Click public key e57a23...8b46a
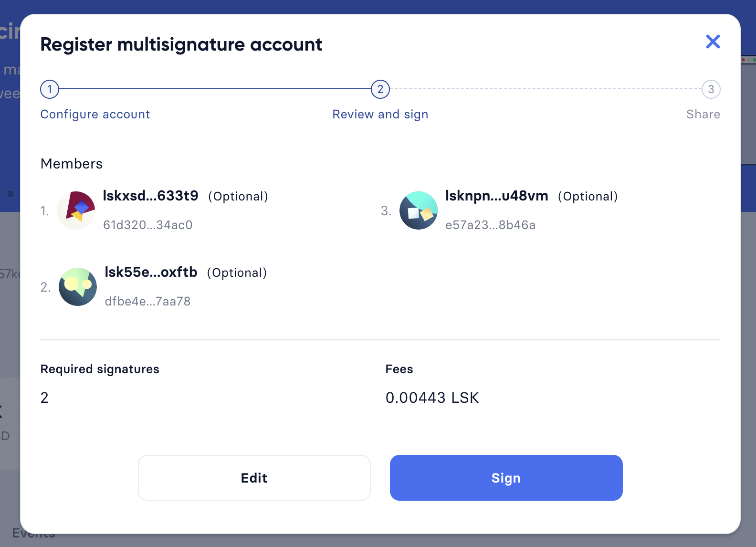 [490, 225]
